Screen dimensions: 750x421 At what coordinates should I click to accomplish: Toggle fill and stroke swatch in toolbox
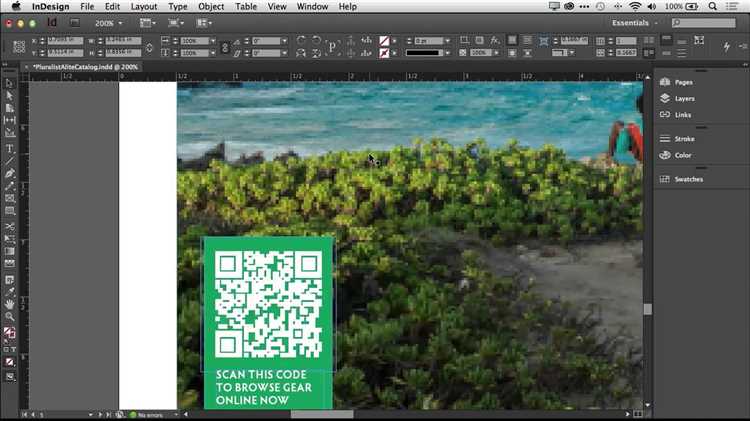9,332
